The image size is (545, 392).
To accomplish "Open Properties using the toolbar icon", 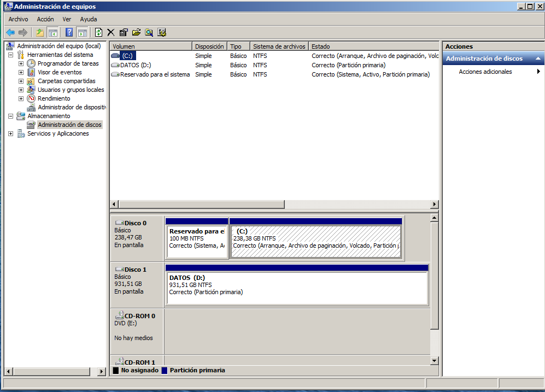I will 124,33.
